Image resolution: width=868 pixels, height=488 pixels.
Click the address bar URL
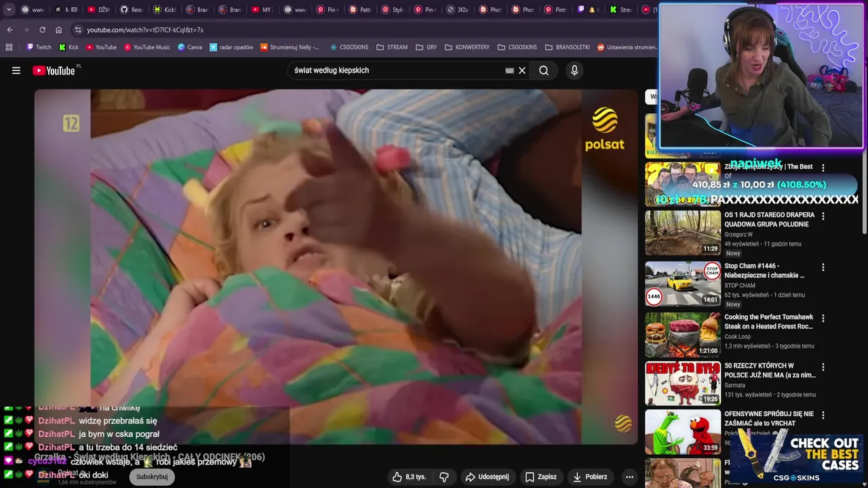(x=145, y=30)
